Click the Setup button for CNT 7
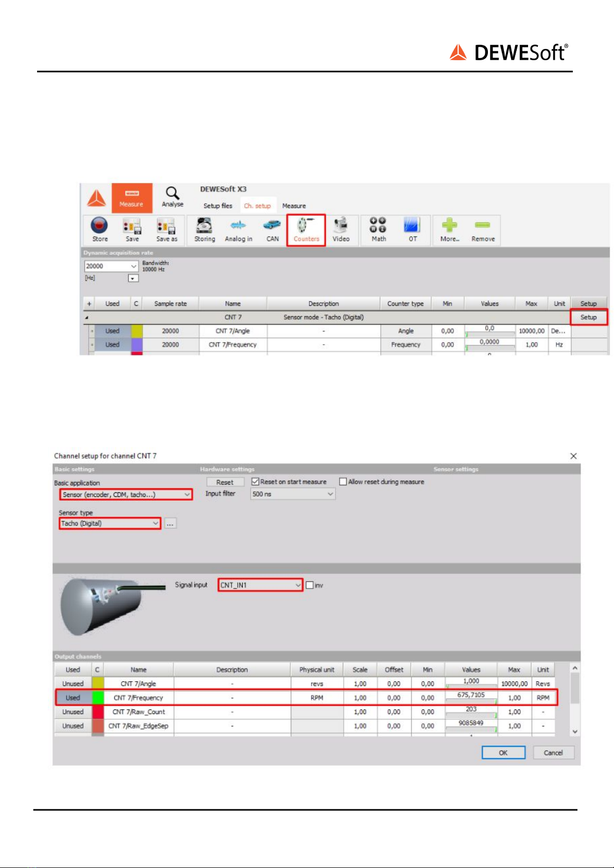Viewport: 614px width, 868px height. (589, 317)
